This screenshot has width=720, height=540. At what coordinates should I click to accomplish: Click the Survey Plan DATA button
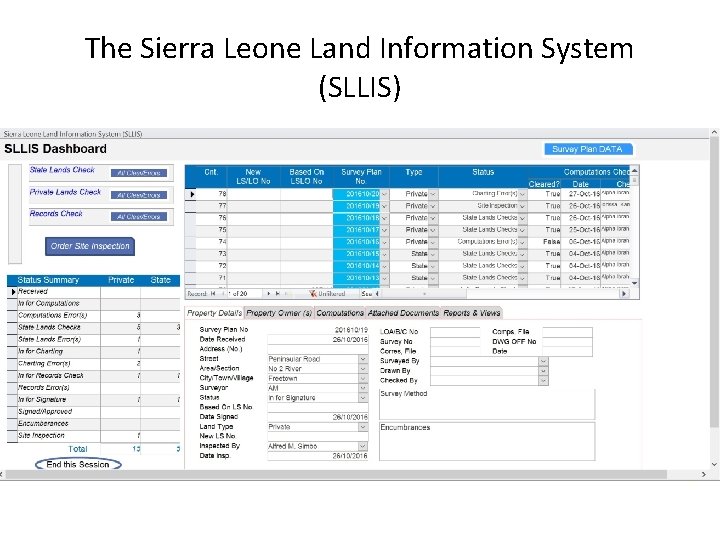tap(588, 149)
